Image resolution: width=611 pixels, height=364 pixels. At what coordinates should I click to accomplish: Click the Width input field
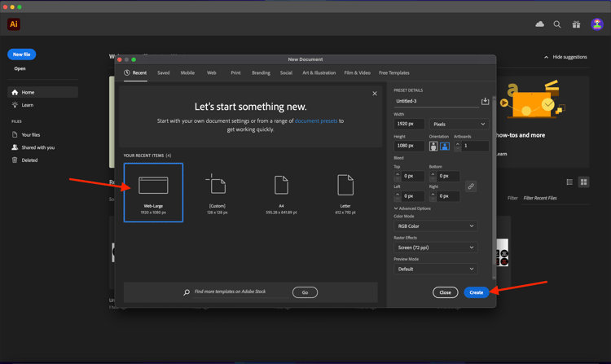(409, 125)
